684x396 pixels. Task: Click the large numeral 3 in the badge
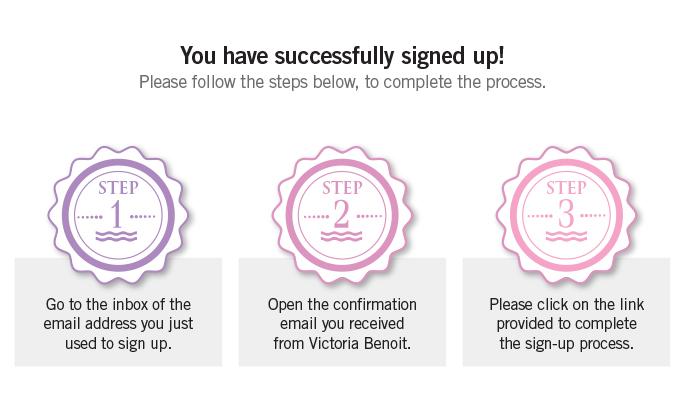(566, 215)
